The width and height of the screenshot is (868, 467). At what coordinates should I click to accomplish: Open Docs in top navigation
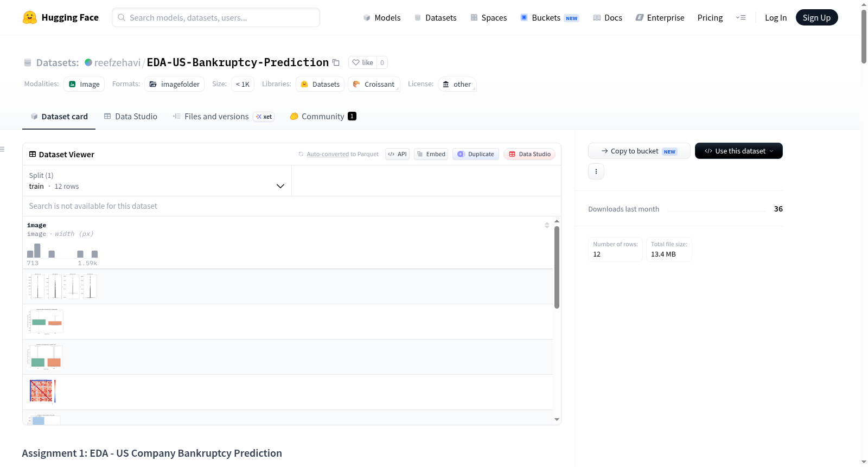608,17
